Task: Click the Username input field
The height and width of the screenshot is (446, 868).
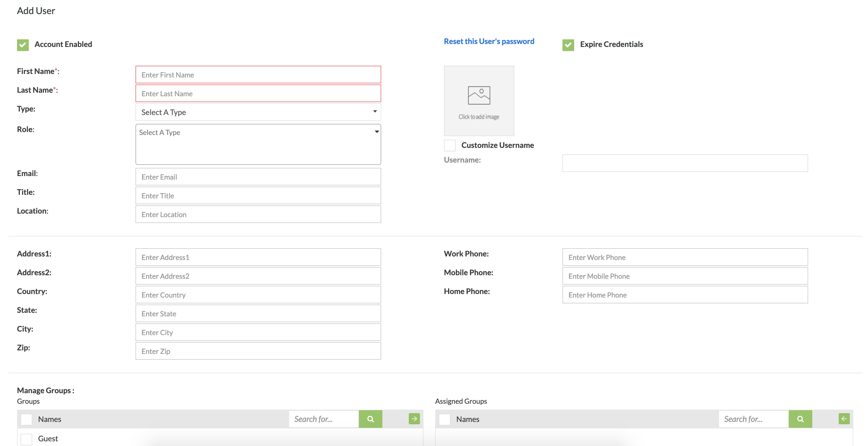Action: (x=685, y=163)
